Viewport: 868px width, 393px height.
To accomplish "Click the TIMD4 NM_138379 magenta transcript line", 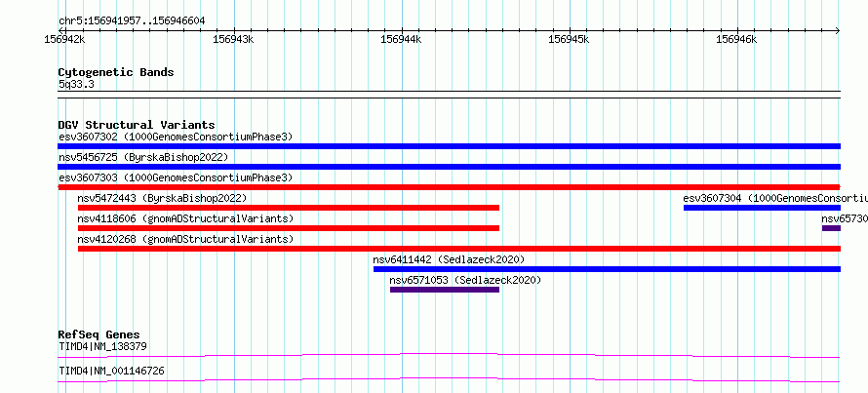I will coord(449,355).
